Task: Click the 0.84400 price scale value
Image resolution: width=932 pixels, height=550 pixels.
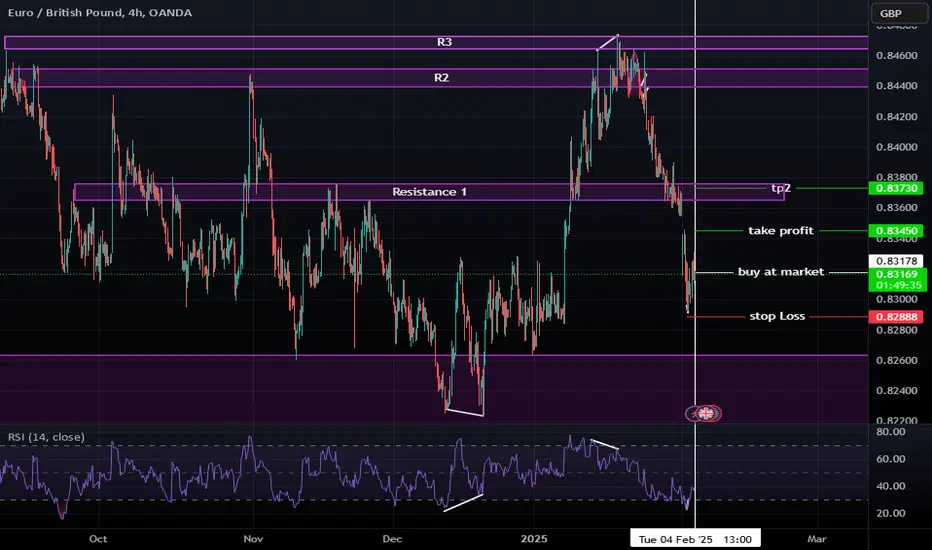Action: tap(896, 86)
